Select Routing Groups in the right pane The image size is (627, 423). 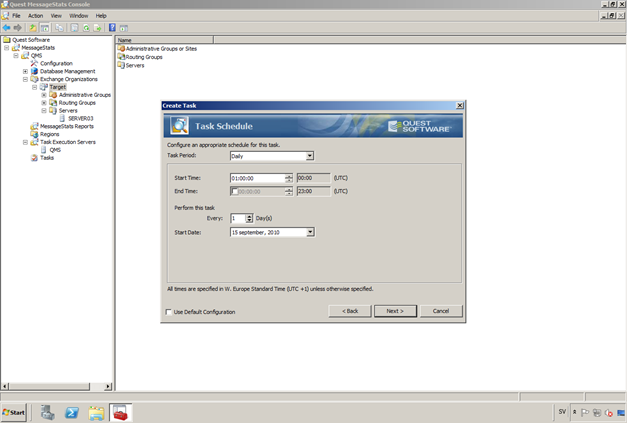(144, 57)
